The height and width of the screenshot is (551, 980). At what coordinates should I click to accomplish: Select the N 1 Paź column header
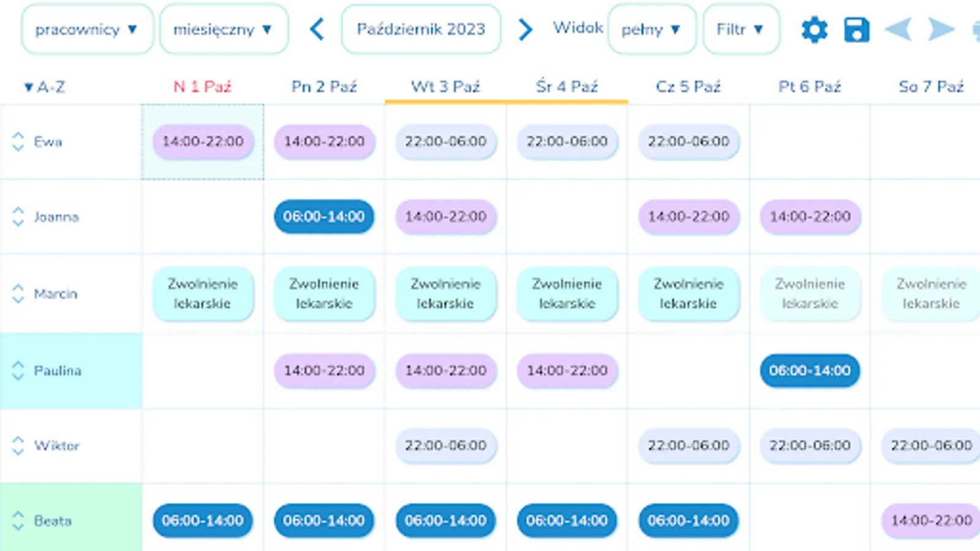[202, 87]
